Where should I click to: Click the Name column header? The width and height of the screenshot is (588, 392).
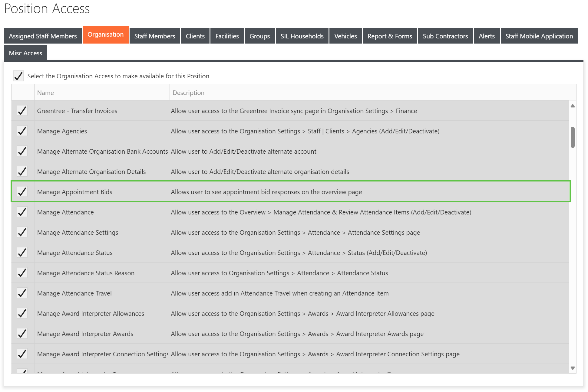tap(102, 93)
